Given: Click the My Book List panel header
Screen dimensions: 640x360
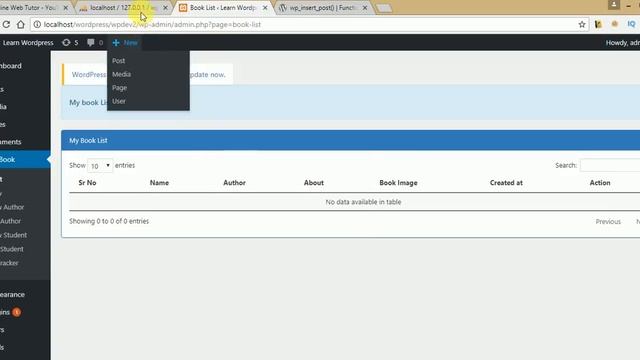Looking at the screenshot, I should tap(351, 140).
